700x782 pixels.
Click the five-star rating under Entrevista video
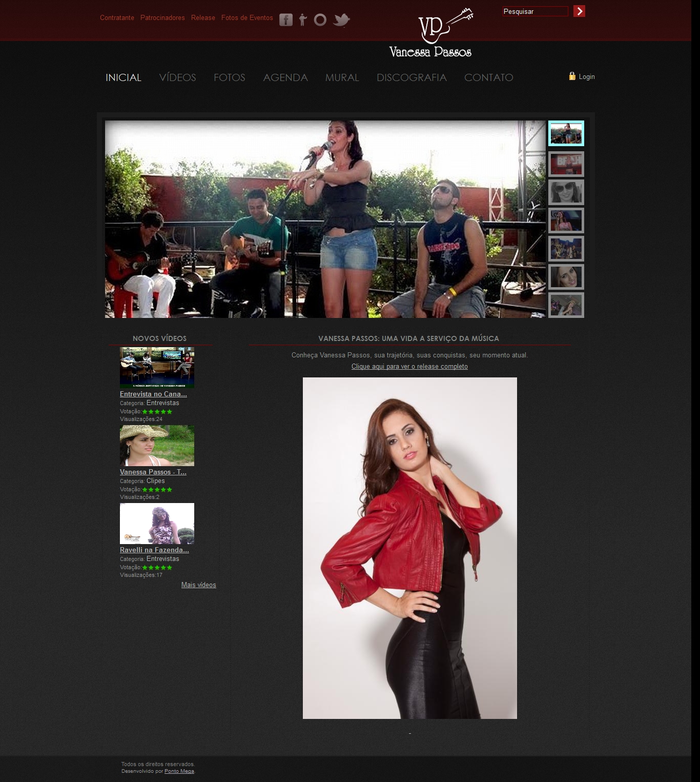tap(157, 412)
